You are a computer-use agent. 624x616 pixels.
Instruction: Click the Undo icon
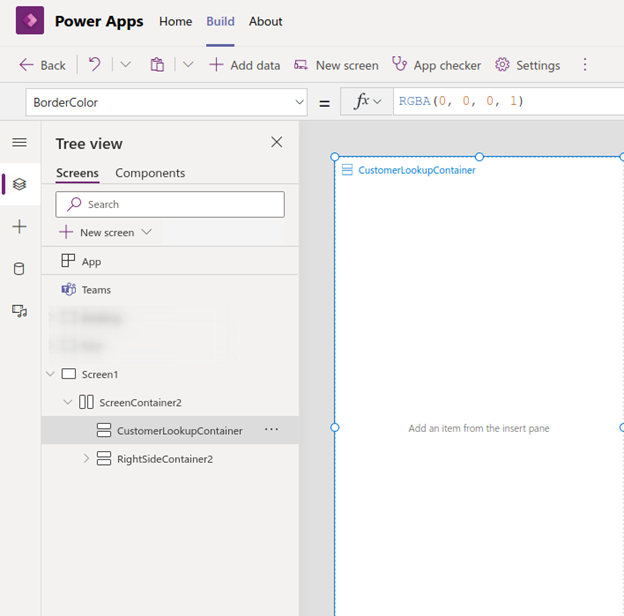[x=94, y=64]
